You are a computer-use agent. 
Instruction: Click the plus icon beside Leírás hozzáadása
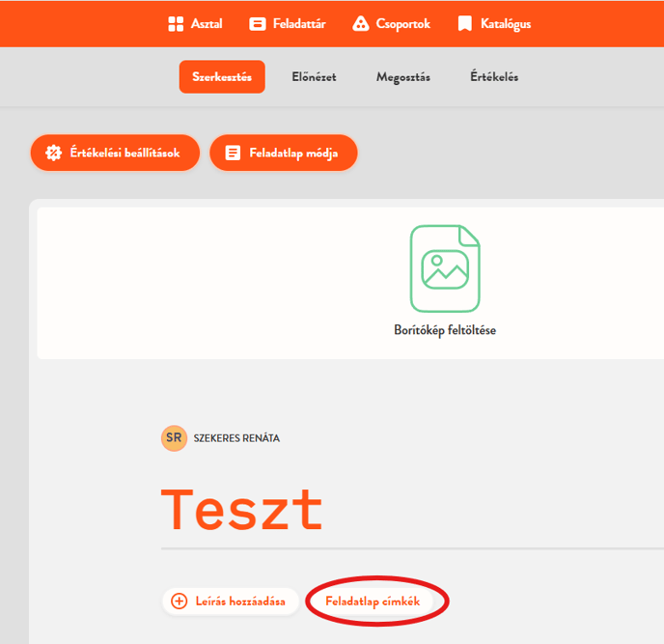(179, 602)
